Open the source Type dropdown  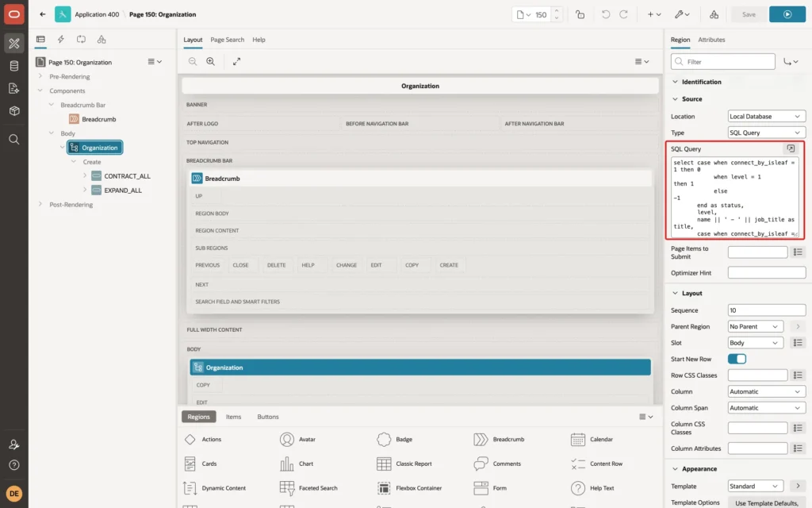(x=767, y=133)
